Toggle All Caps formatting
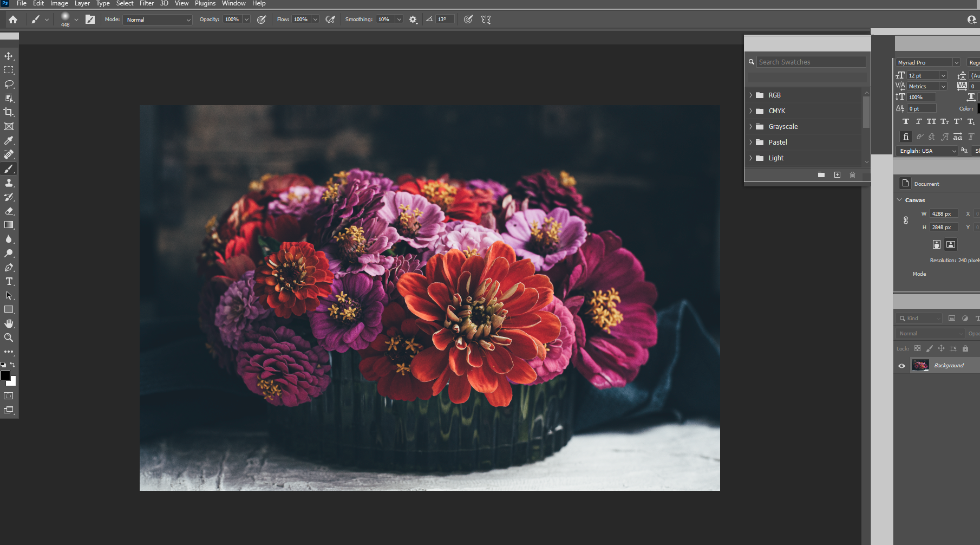 (931, 121)
